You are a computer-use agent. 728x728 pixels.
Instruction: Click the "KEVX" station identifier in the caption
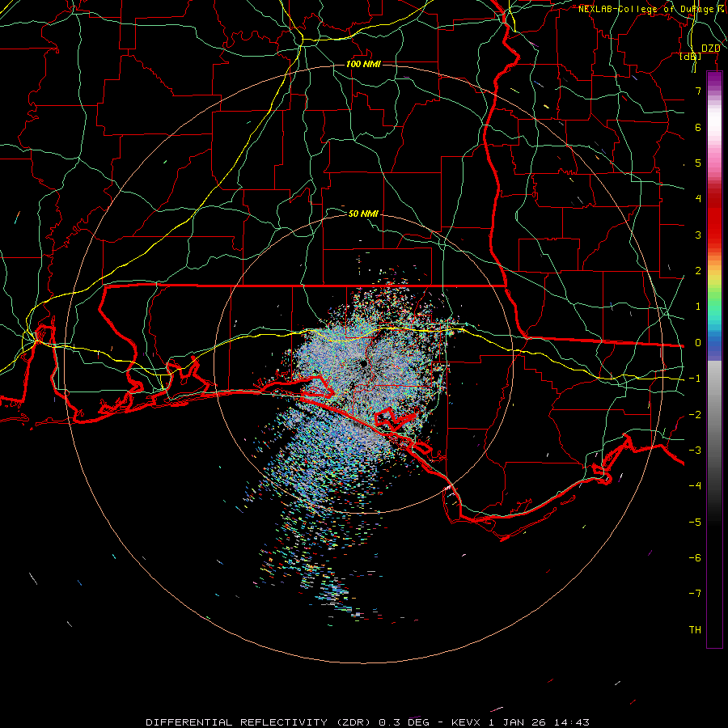tap(468, 722)
